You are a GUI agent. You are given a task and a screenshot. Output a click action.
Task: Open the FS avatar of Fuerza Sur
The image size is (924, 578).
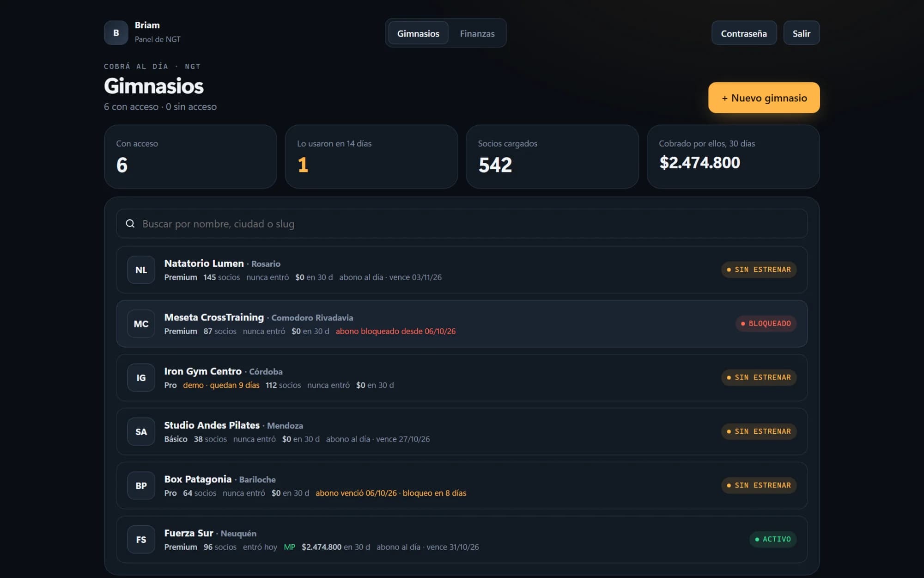point(141,540)
